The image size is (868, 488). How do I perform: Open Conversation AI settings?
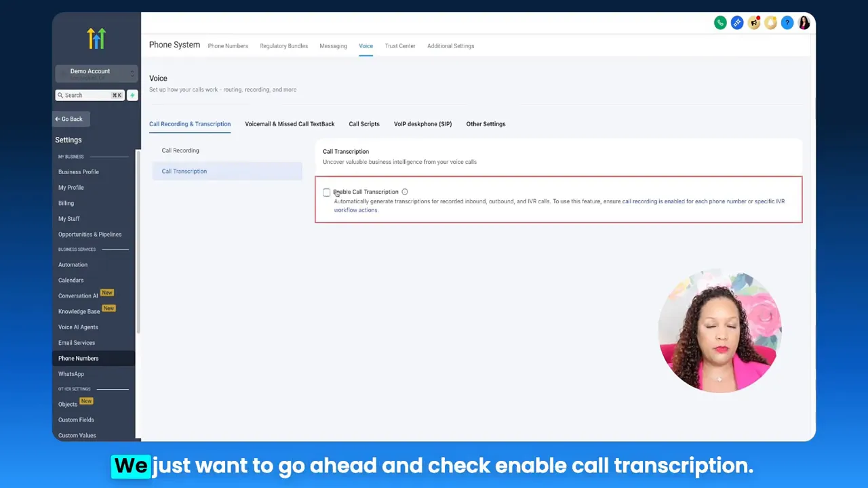click(78, 296)
